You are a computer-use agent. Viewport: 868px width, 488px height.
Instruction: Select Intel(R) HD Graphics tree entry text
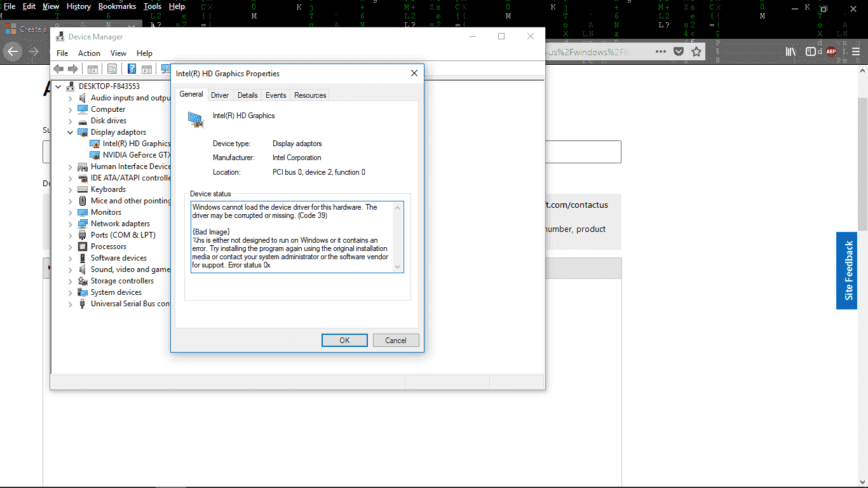(137, 144)
